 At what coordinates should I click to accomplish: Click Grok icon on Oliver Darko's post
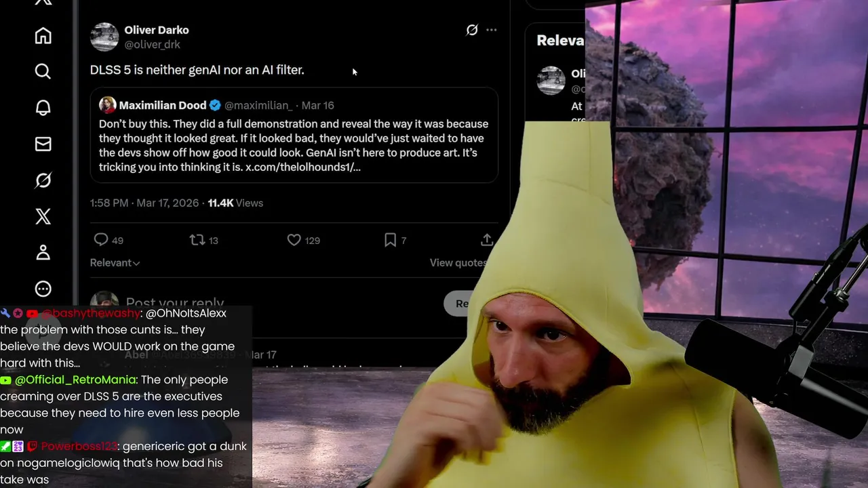(472, 30)
